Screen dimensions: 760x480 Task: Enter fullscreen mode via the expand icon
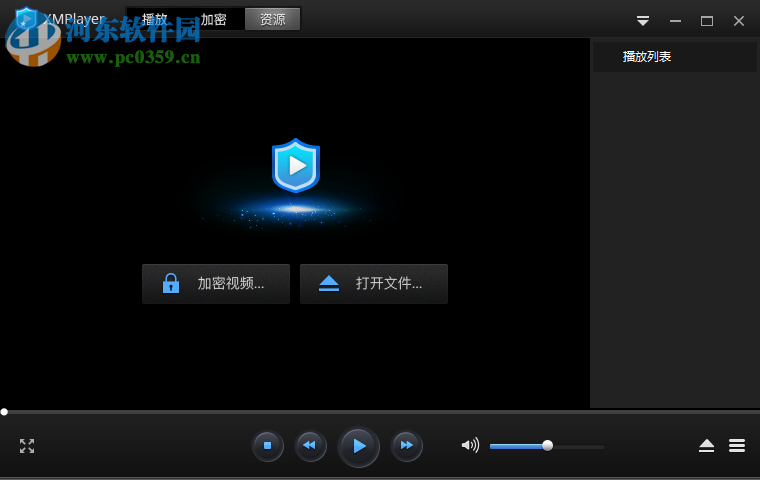click(27, 446)
